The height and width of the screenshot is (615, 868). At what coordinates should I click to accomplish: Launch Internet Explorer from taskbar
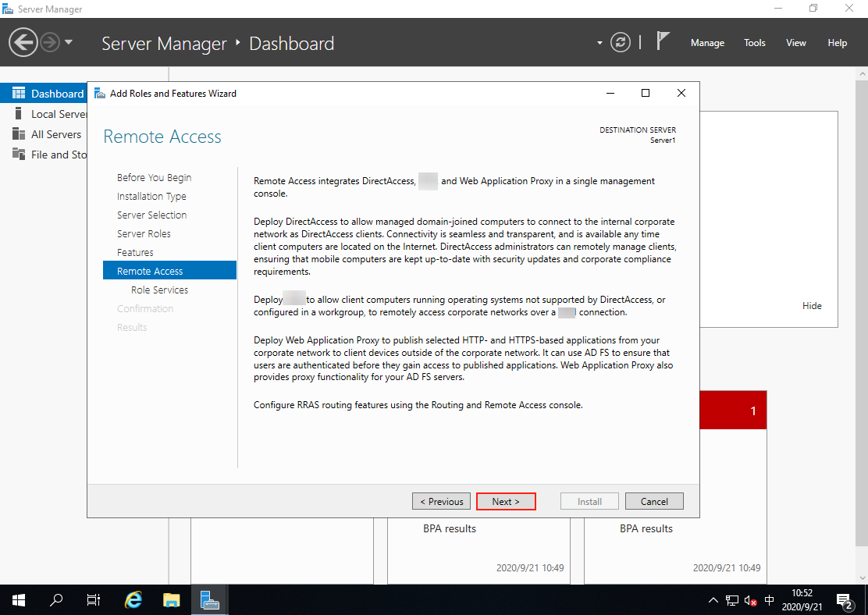pos(133,599)
